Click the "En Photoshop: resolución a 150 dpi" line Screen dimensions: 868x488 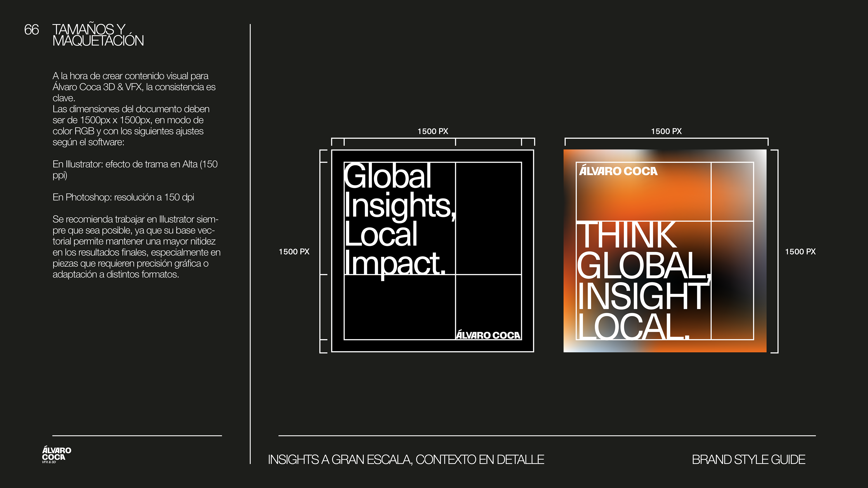(x=123, y=197)
